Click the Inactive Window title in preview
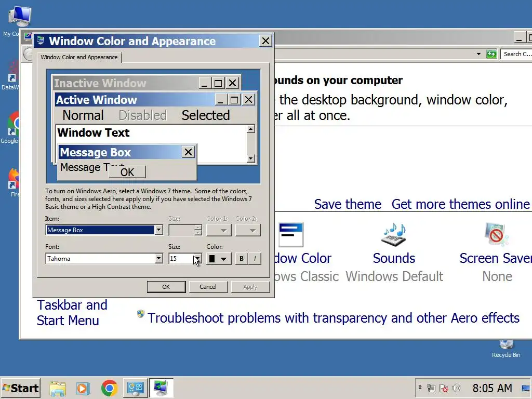532x399 pixels. tap(100, 83)
